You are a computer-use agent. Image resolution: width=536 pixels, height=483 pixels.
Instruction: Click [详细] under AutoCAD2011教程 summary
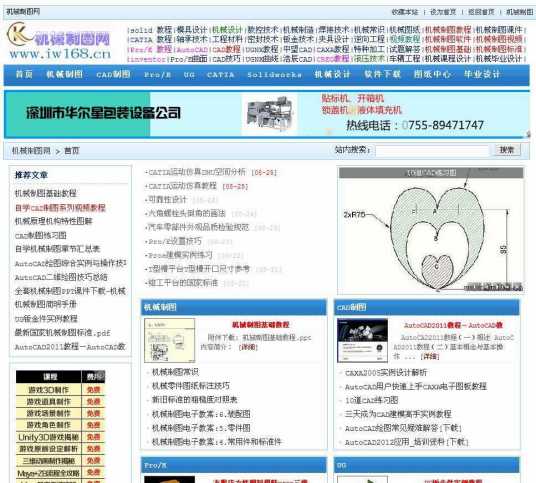430,357
